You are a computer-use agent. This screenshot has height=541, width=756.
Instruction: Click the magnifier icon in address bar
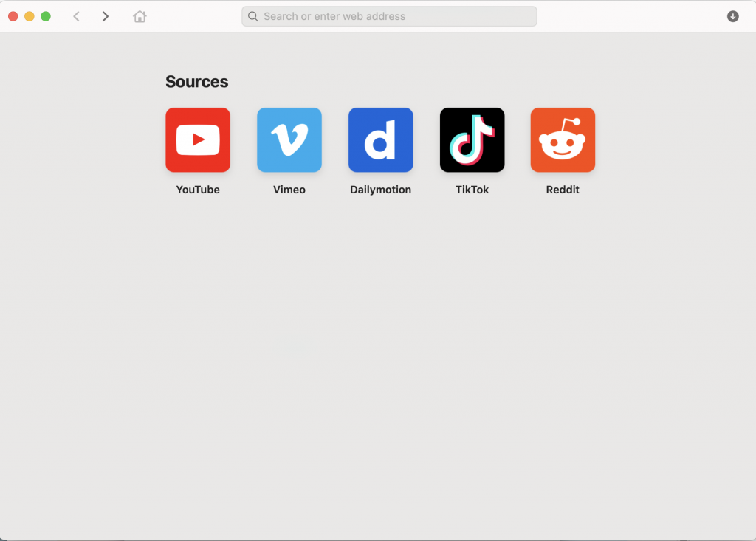[x=252, y=16]
